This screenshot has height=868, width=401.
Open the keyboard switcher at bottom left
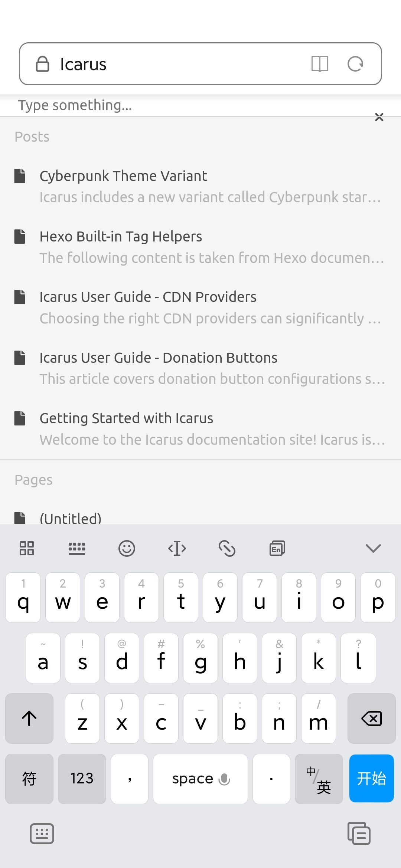(42, 833)
